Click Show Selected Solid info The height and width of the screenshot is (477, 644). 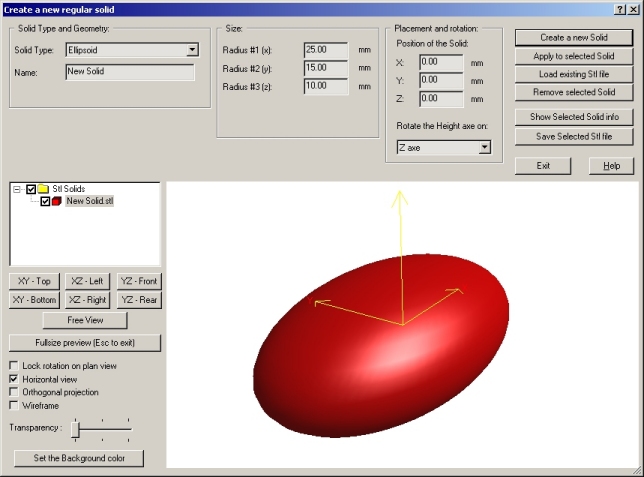coord(574,117)
